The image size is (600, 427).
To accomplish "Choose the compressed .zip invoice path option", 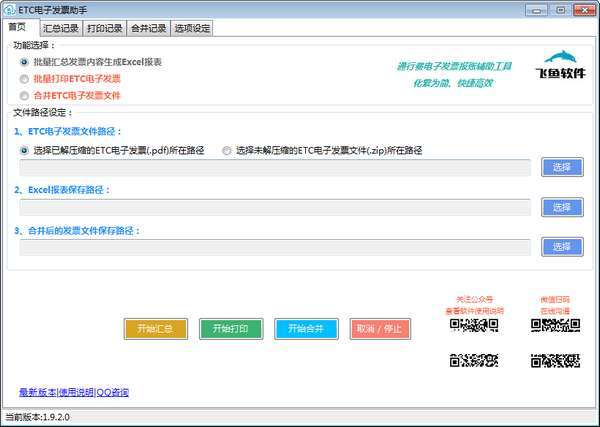I will coord(227,150).
